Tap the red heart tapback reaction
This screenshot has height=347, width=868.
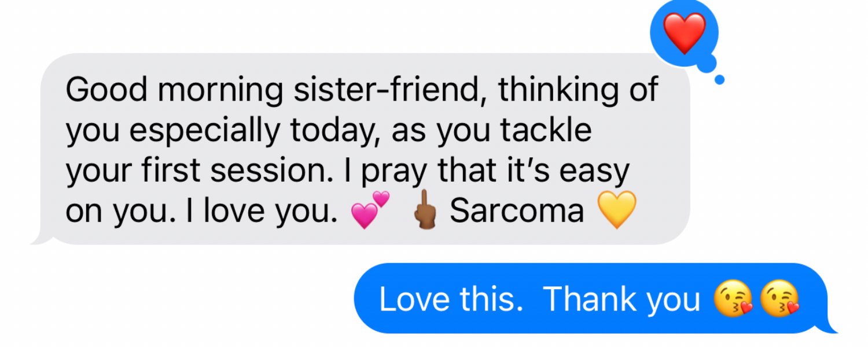coord(685,32)
